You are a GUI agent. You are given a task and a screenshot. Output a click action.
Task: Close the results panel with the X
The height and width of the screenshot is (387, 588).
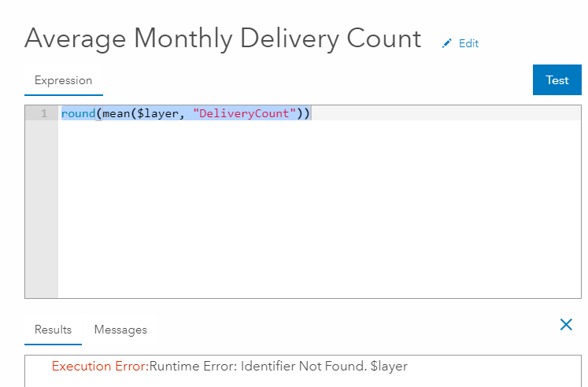(566, 324)
